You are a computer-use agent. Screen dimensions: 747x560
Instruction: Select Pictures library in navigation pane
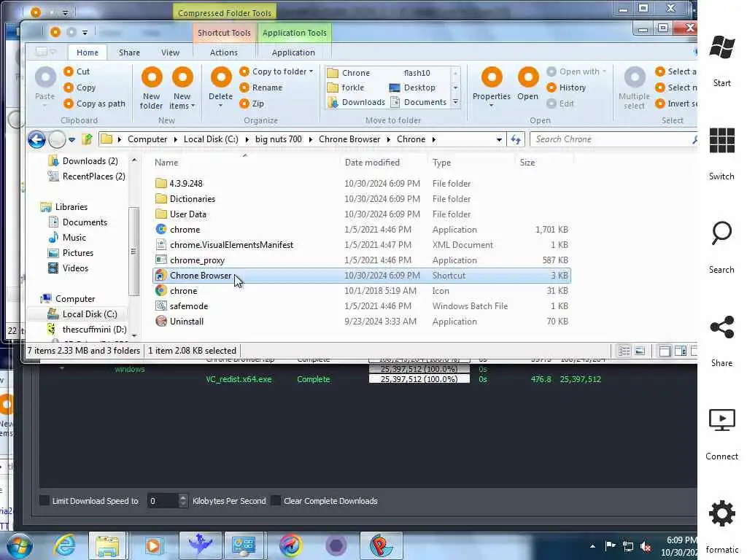pos(71,253)
